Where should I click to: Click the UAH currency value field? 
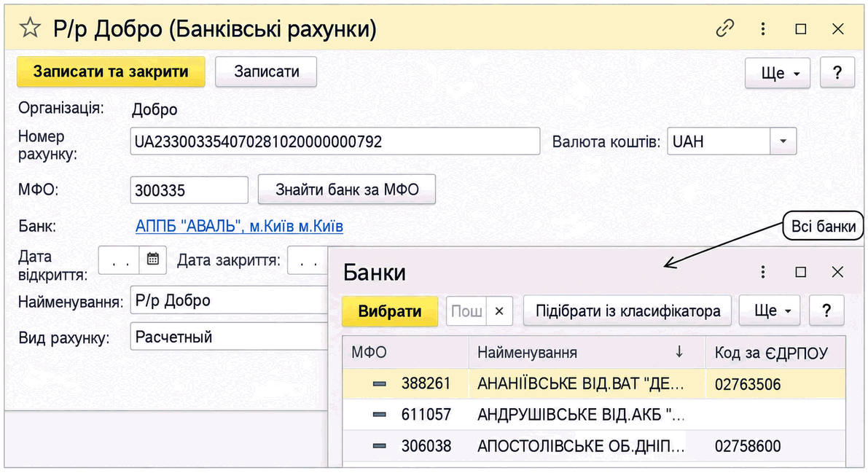[x=719, y=141]
